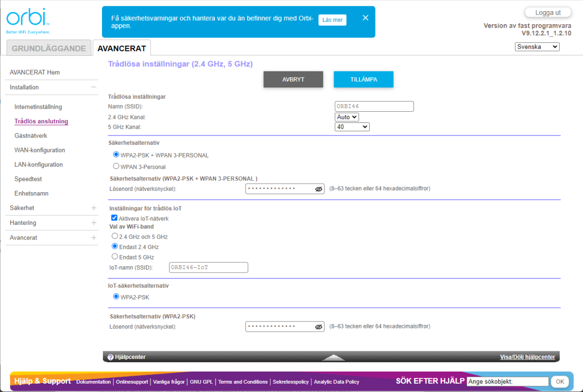This screenshot has height=392, width=583.
Task: Click the search help input field
Action: point(507,382)
